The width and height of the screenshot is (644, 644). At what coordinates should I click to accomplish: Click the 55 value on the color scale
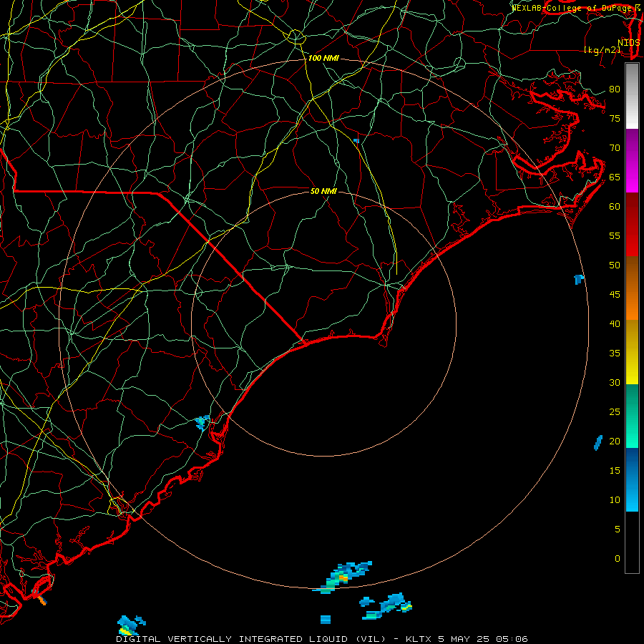coord(615,235)
